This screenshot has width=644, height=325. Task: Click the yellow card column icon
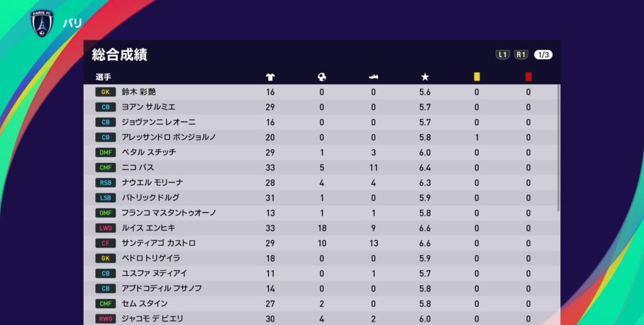(x=477, y=77)
